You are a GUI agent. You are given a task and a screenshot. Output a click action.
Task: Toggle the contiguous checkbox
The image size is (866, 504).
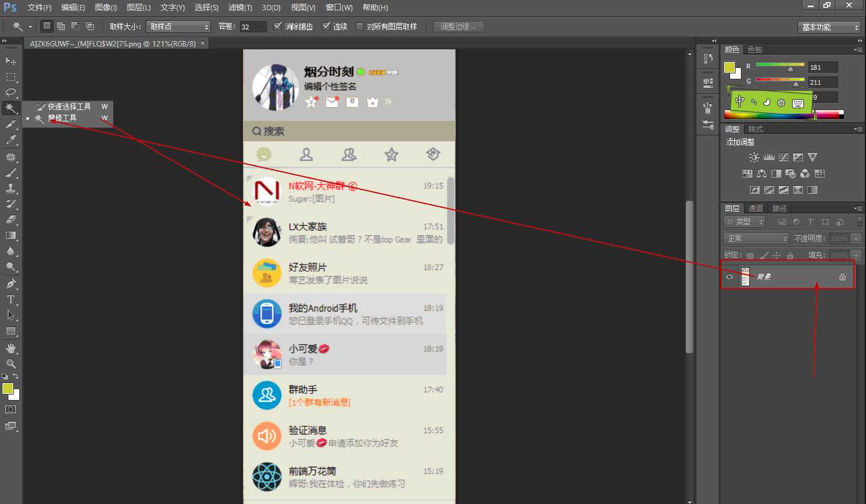click(x=326, y=26)
